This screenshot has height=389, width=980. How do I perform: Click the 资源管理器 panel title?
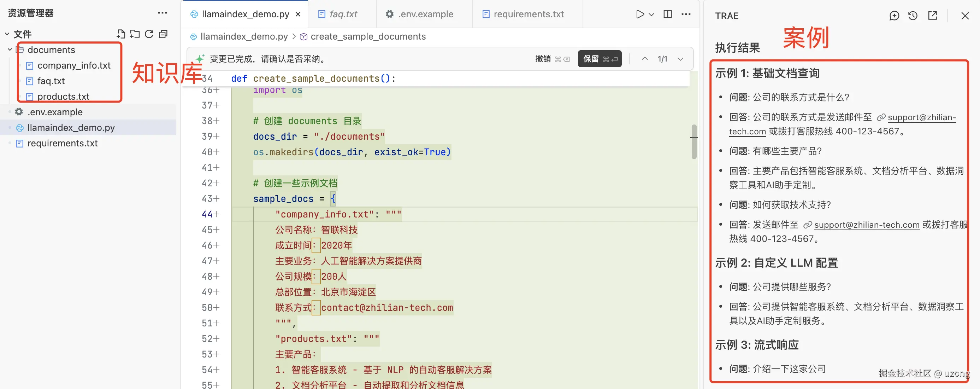[30, 13]
